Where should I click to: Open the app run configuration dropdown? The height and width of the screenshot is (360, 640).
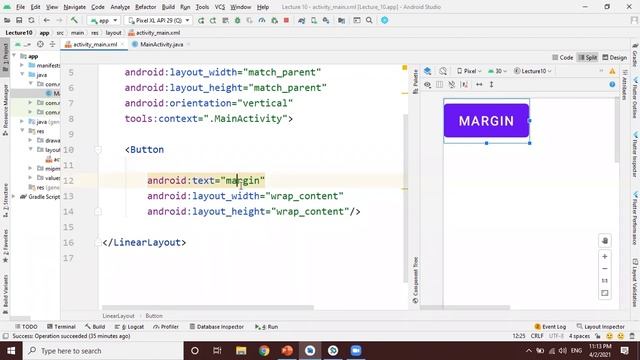pos(104,20)
